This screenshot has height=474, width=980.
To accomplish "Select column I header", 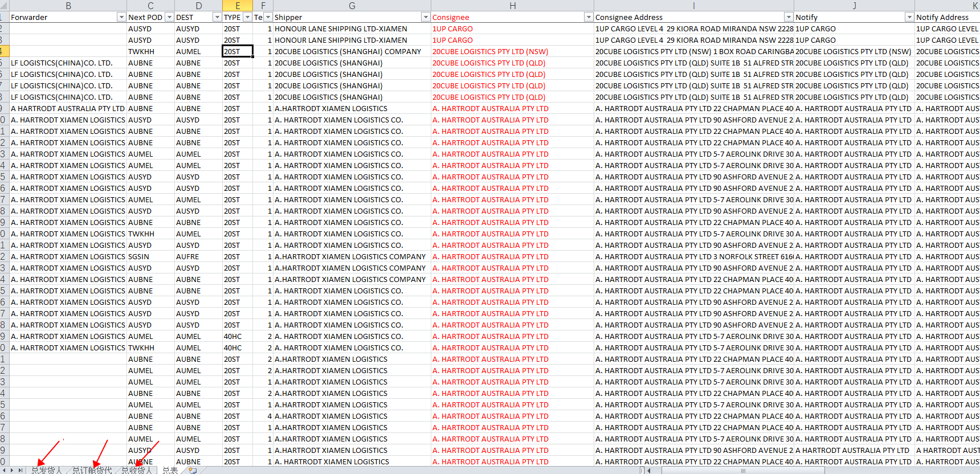I will click(693, 6).
